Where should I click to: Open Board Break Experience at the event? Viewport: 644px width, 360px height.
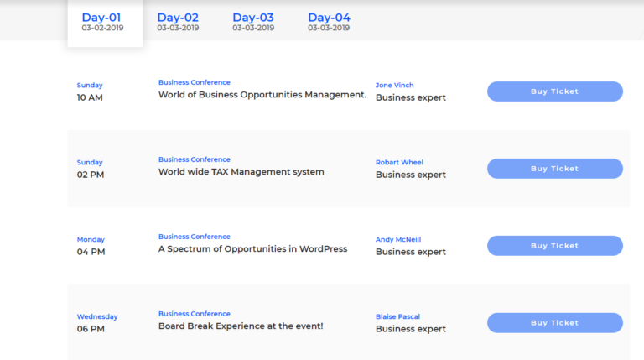point(241,326)
